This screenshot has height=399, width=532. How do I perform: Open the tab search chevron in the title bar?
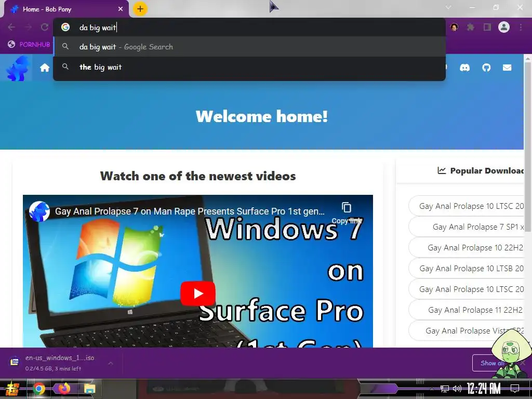[x=448, y=7]
